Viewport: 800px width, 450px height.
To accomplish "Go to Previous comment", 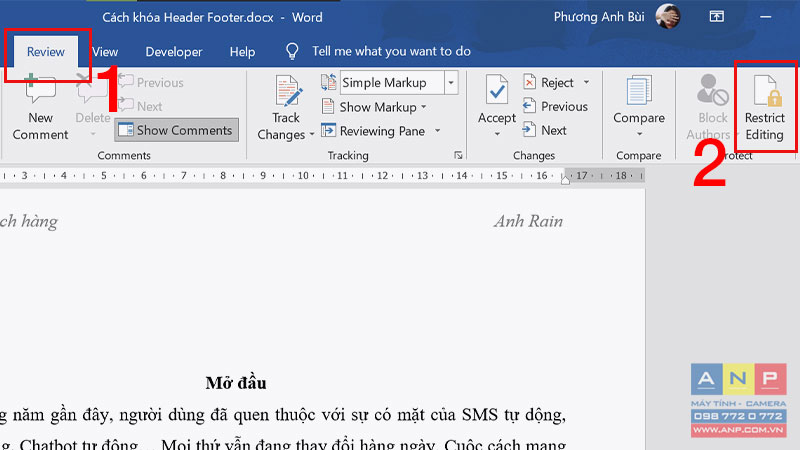I will 151,82.
